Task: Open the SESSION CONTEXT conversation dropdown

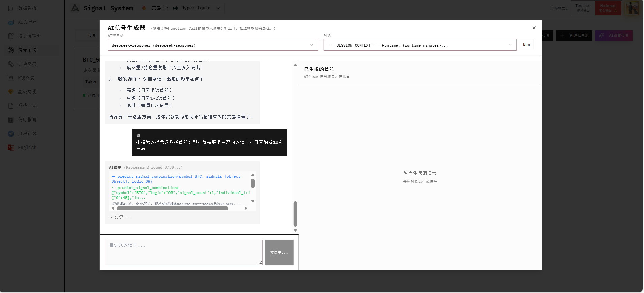Action: 420,45
